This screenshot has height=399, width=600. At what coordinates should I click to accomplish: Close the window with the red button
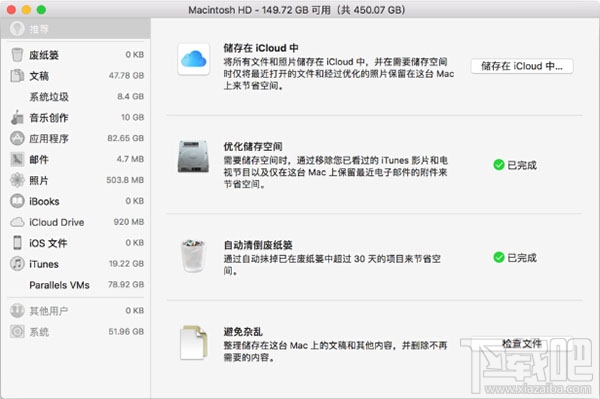[11, 10]
